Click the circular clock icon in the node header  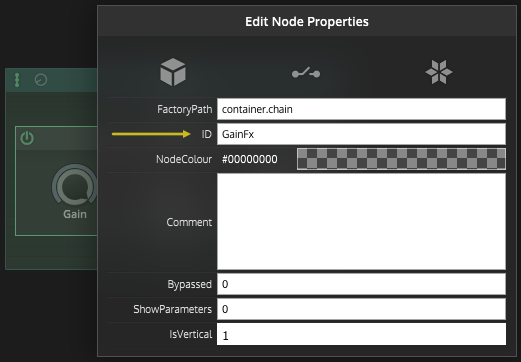[41, 80]
